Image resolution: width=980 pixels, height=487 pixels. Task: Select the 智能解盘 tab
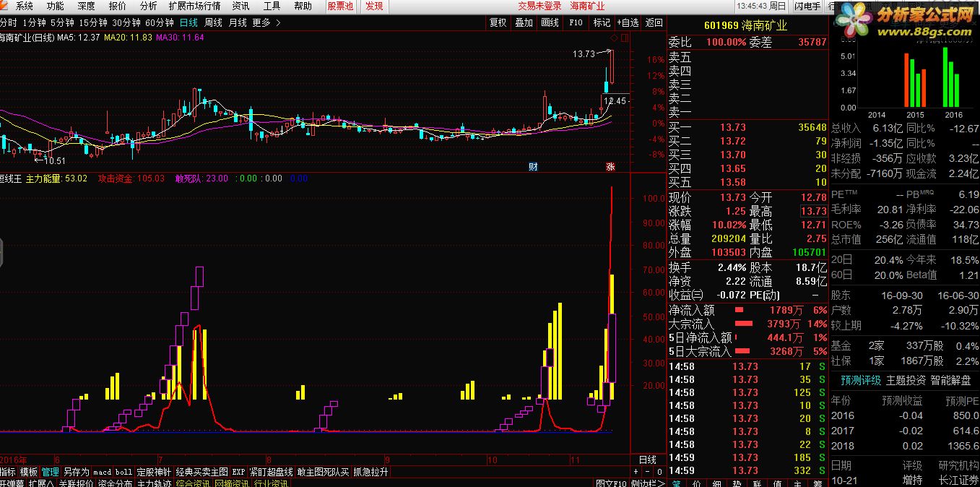950,380
